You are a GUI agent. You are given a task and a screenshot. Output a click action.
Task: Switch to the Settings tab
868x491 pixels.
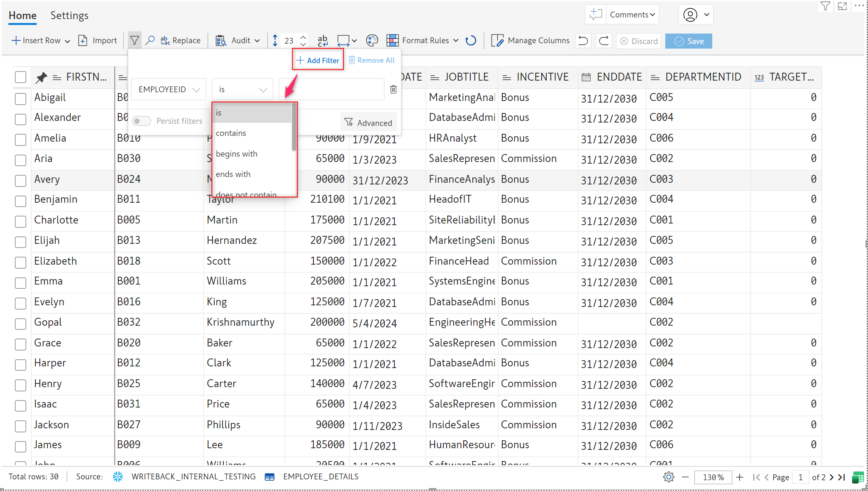pos(69,15)
